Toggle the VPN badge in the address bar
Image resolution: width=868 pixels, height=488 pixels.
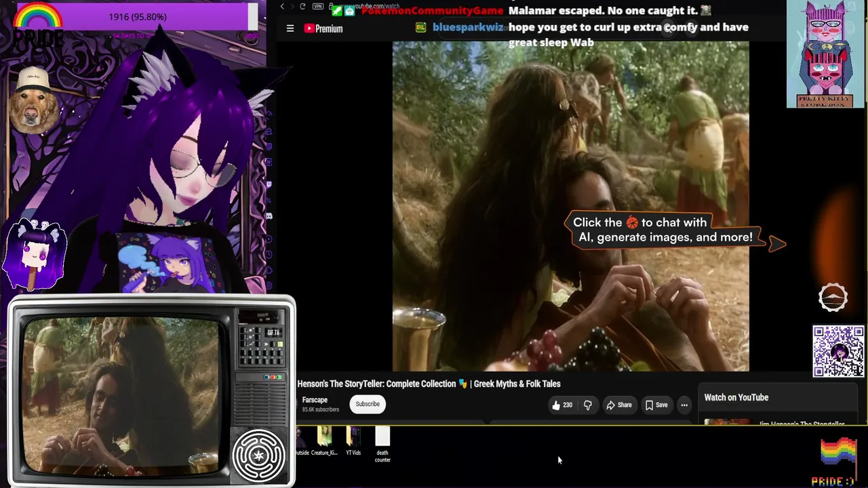click(x=317, y=7)
